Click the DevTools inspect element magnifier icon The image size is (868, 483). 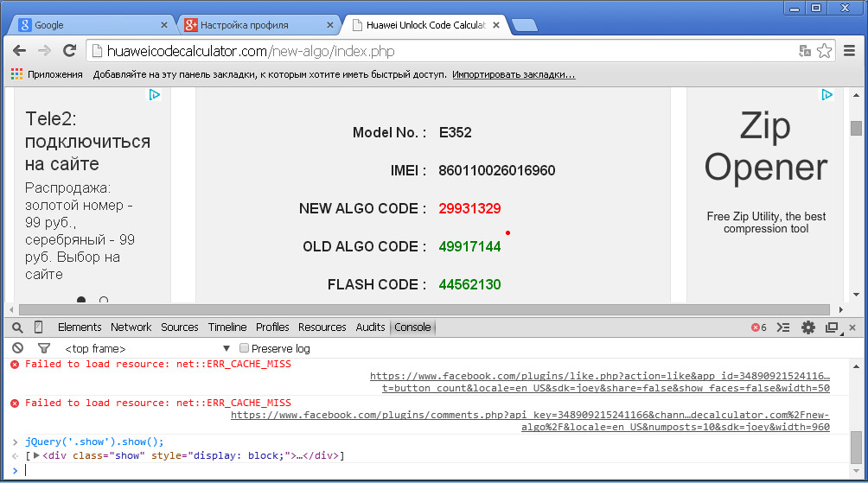(x=17, y=327)
